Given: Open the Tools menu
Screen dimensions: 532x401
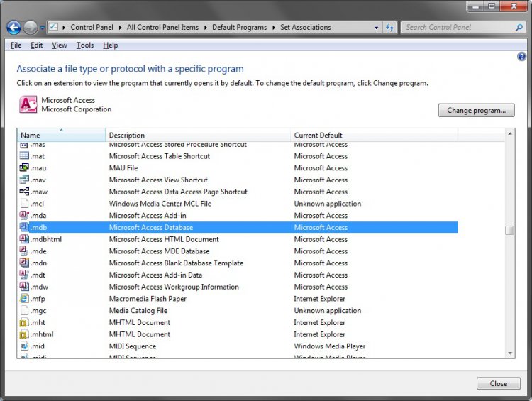Looking at the screenshot, I should click(x=85, y=45).
